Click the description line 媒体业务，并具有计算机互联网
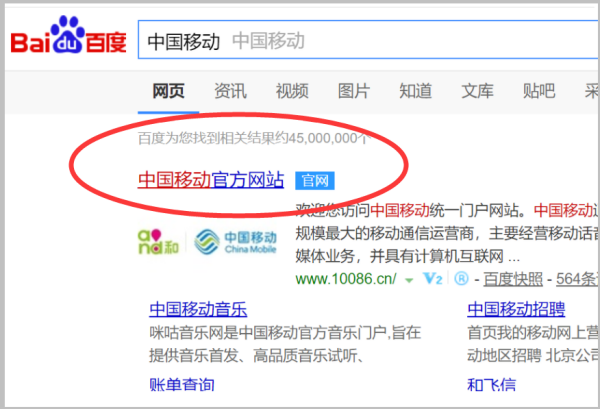 pos(399,256)
